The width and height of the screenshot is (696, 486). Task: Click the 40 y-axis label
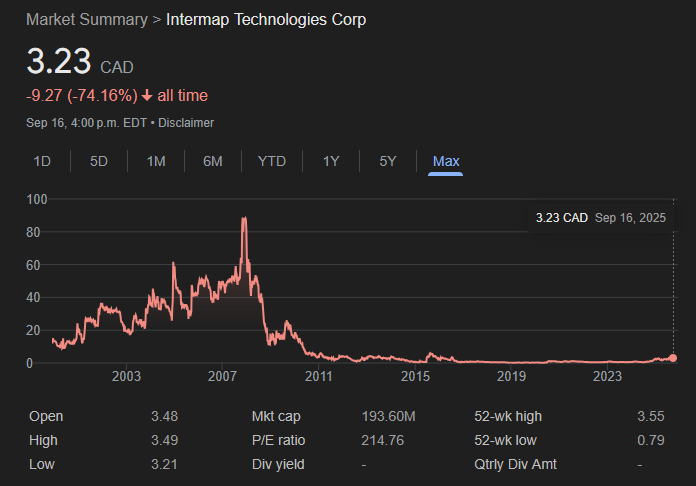pyautogui.click(x=33, y=297)
